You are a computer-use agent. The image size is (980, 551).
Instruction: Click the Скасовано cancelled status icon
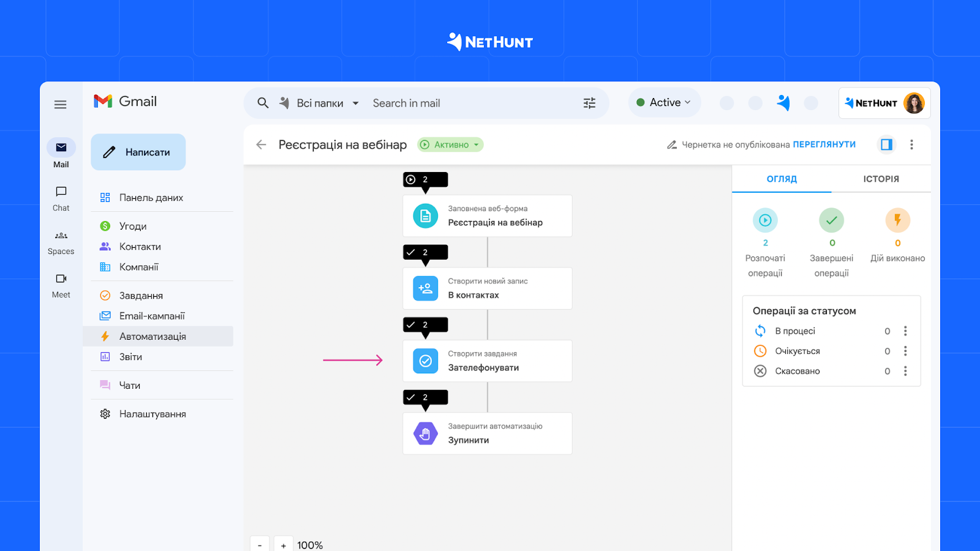pyautogui.click(x=760, y=371)
